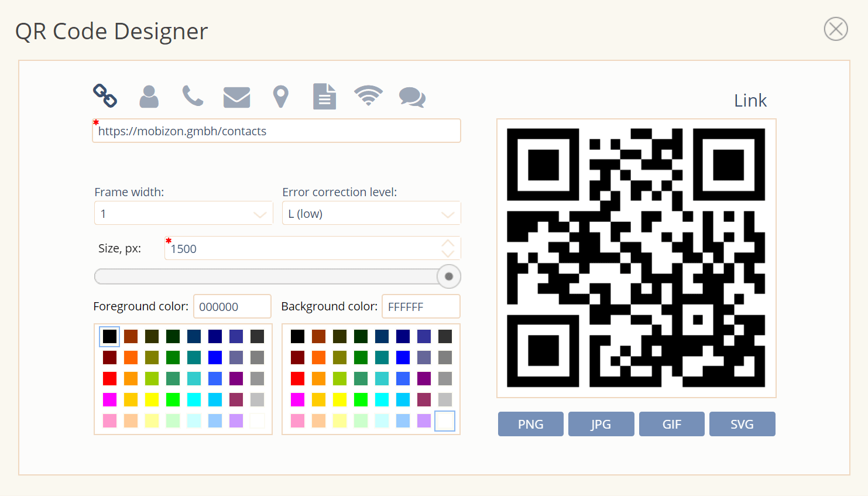Pick red foreground color swatch

[x=109, y=378]
